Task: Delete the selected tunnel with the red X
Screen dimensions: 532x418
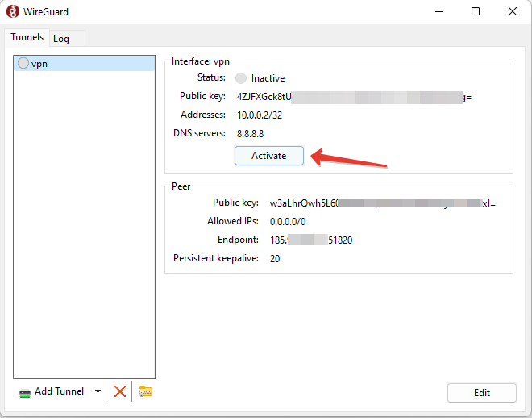Action: point(120,391)
